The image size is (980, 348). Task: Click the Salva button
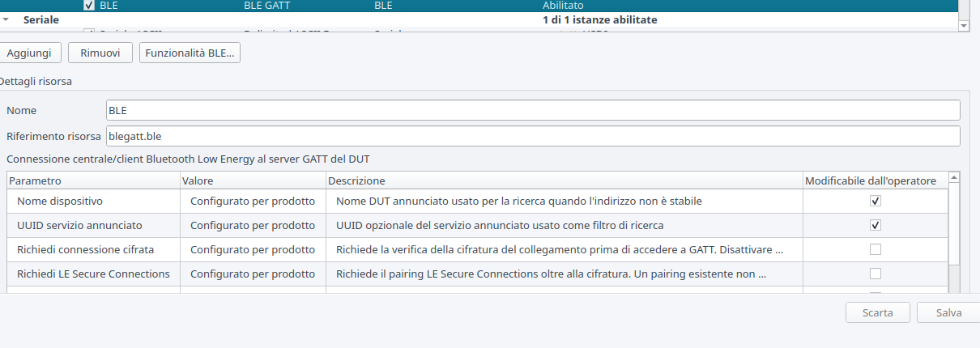point(948,312)
